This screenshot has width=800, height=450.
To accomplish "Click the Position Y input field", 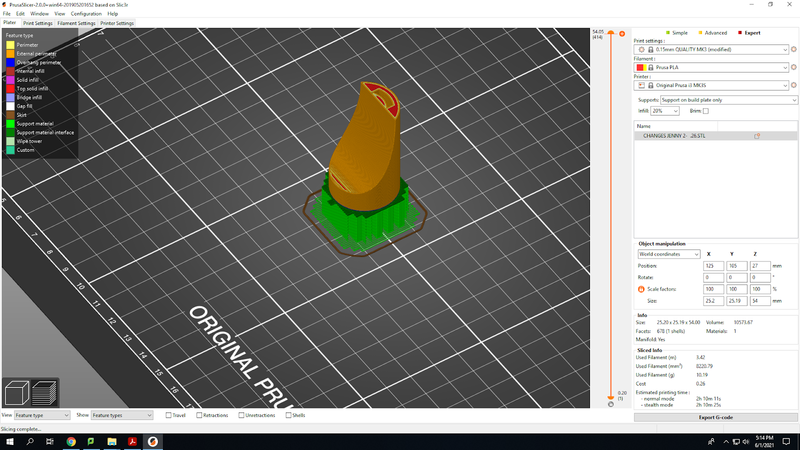I will point(737,266).
